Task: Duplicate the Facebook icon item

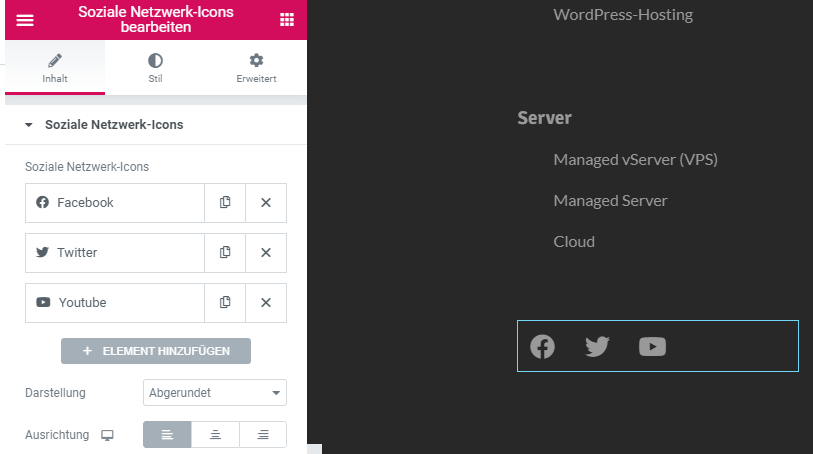Action: (225, 202)
